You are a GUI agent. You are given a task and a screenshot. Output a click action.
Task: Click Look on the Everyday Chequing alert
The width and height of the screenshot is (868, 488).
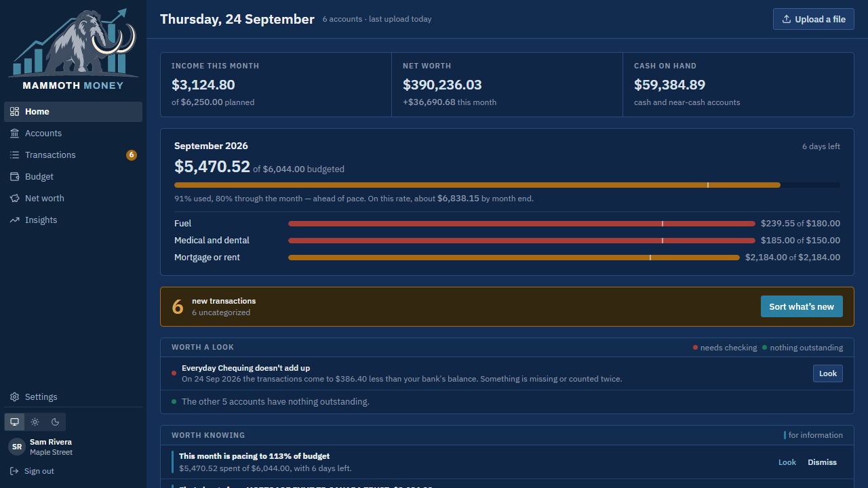coord(828,373)
